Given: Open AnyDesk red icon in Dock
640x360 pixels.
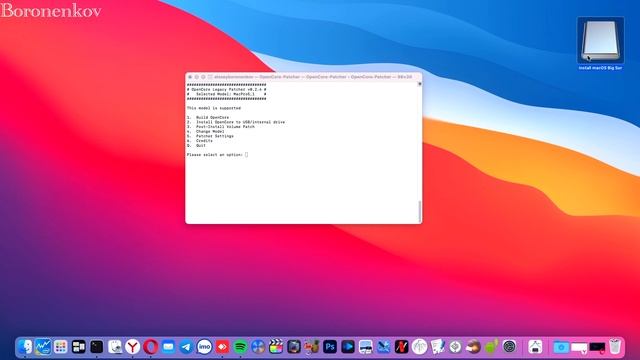Looking at the screenshot, I should [x=222, y=347].
